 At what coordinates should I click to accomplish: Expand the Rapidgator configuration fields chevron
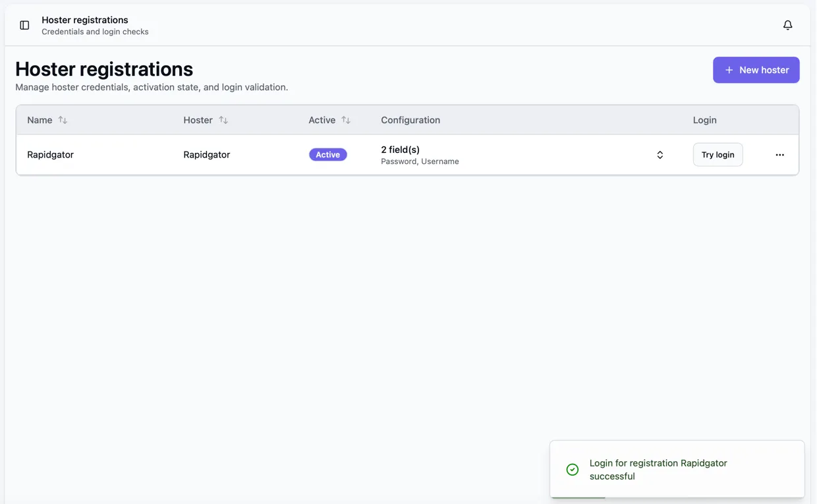pos(660,155)
